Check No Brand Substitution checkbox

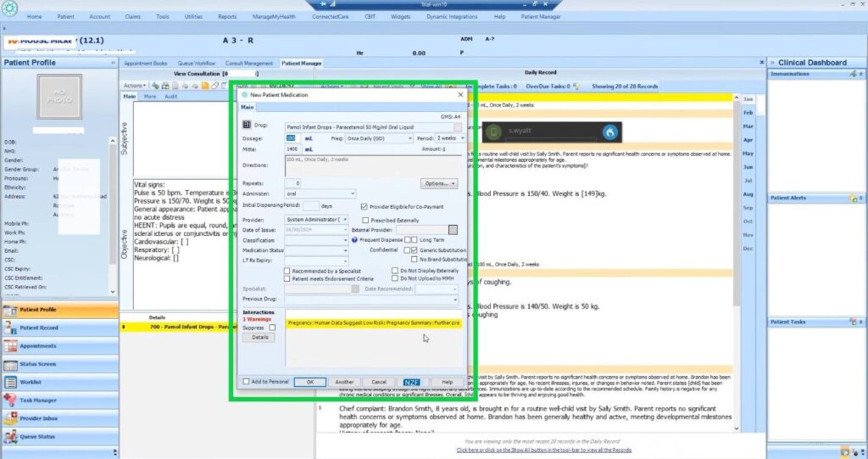414,259
